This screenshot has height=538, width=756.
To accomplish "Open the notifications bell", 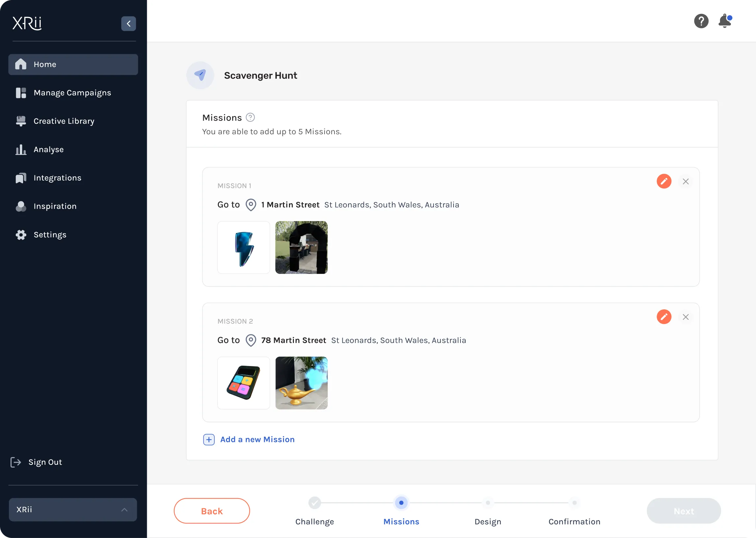I will coord(725,21).
